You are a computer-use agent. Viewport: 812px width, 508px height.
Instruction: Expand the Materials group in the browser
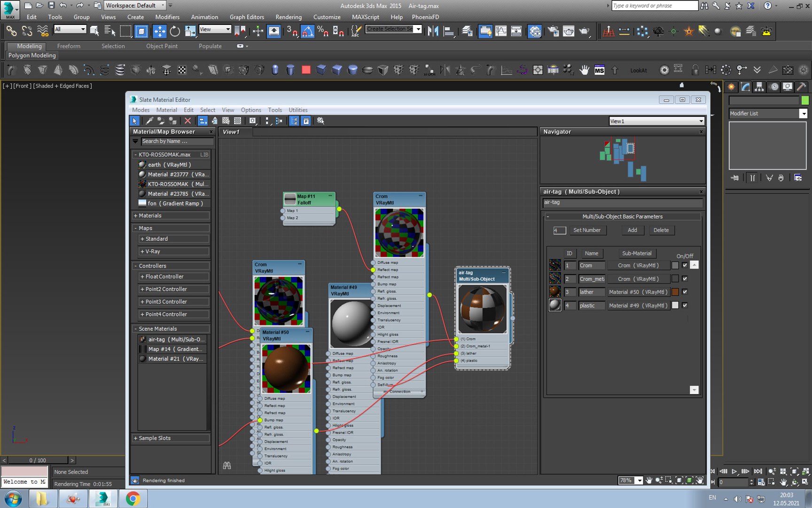[171, 215]
